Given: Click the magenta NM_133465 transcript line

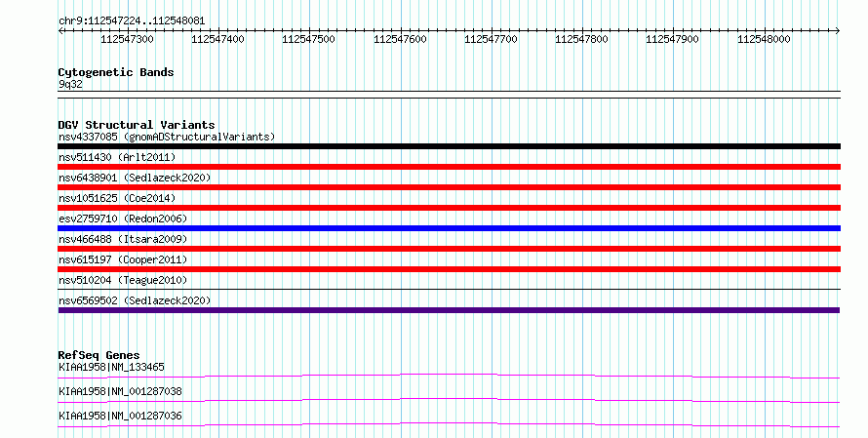Looking at the screenshot, I should 449,376.
